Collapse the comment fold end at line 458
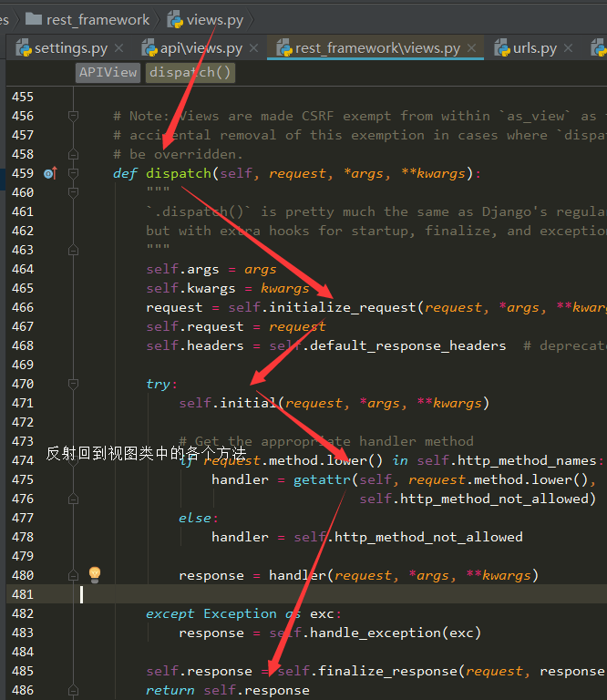 click(73, 154)
